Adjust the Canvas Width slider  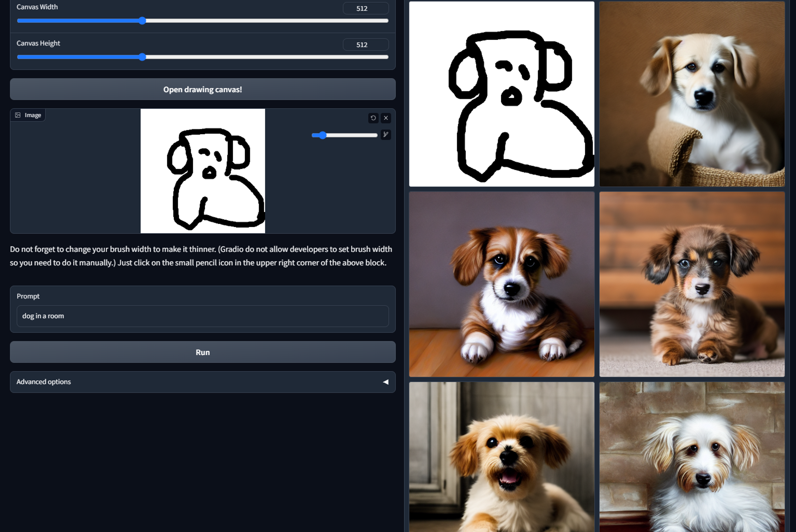coord(203,21)
